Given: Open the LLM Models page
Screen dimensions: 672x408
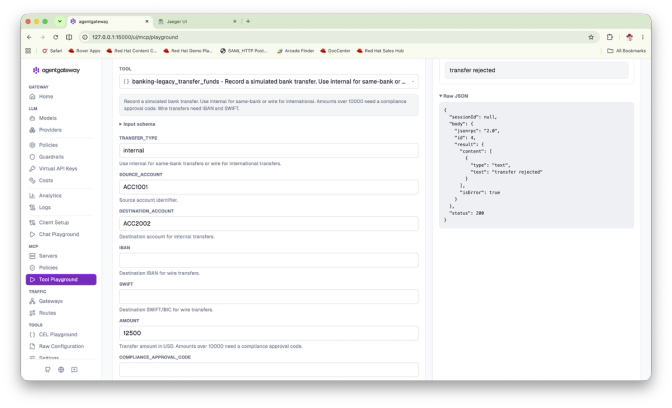Looking at the screenshot, I should 48,118.
